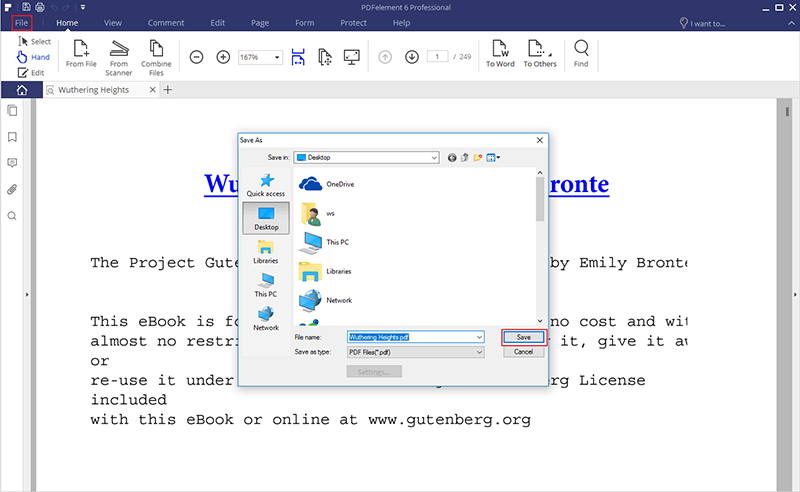
Task: Collapse the ribbon with the chevron
Action: (791, 23)
